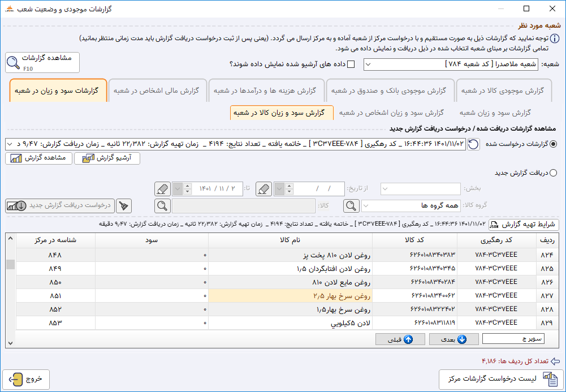Click the broom clear-filters icon
Viewport: 566px width, 392px height.
(124, 206)
